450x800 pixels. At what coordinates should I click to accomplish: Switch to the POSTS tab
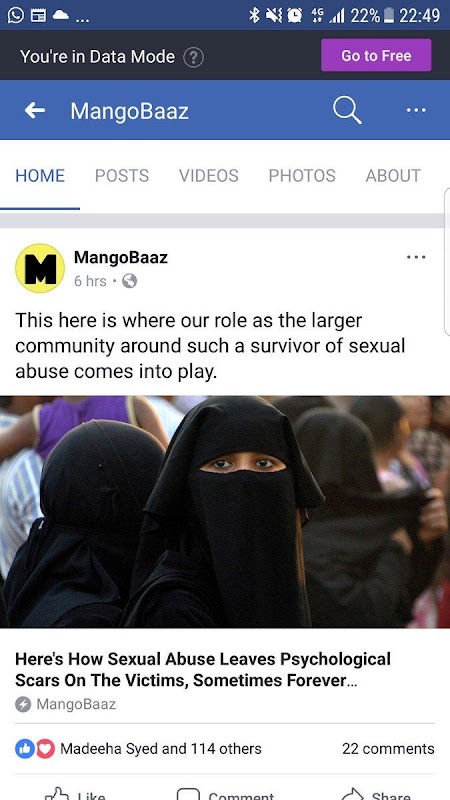[x=122, y=176]
